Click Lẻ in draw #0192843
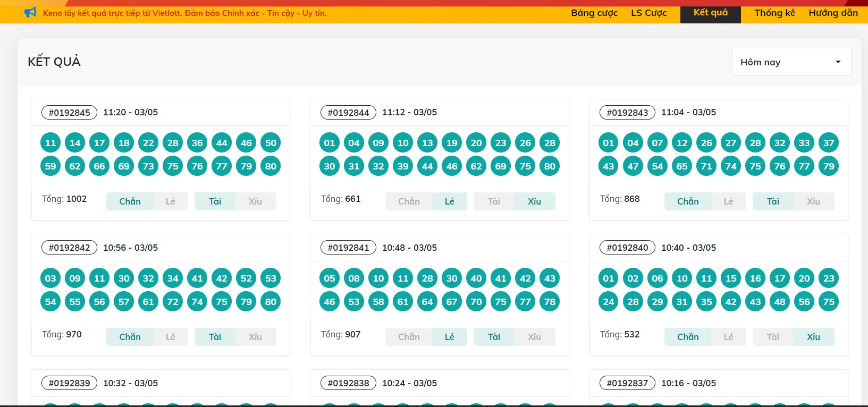Screen dimensions: 868x407 tap(729, 201)
